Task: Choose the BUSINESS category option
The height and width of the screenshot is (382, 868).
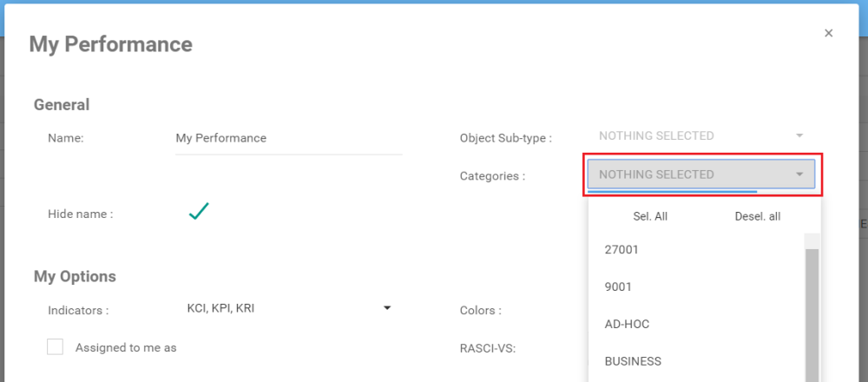Action: point(633,361)
